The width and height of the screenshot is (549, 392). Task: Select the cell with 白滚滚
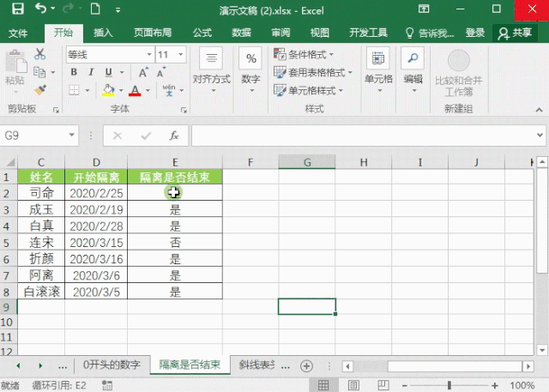click(41, 292)
